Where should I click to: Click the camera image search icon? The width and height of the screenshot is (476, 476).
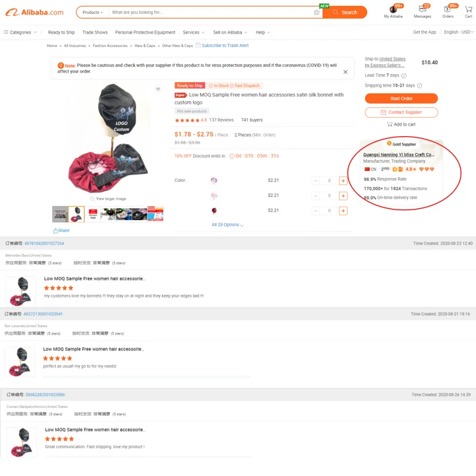(x=316, y=13)
